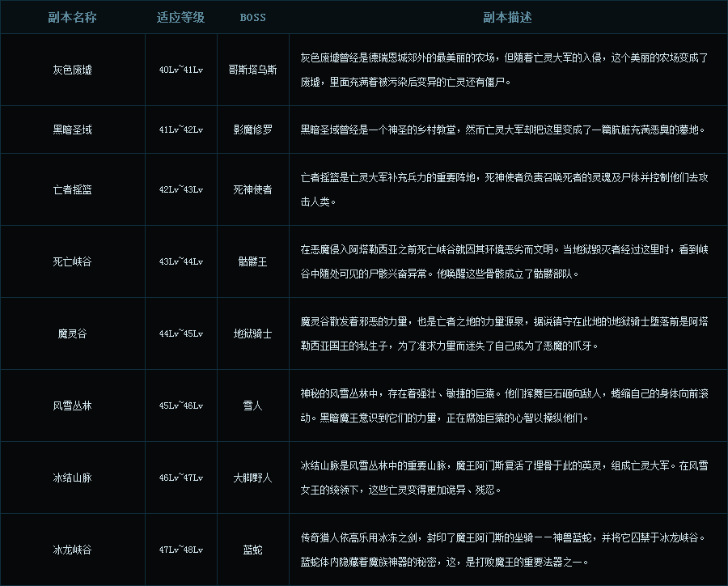Click the 适应等级 column header
The image size is (728, 586).
point(180,18)
